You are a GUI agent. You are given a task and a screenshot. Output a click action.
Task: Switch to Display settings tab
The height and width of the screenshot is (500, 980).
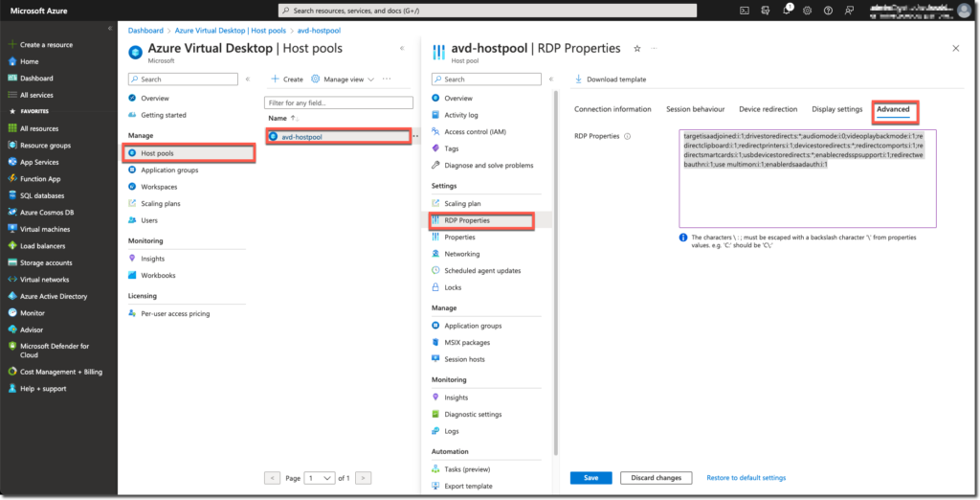point(836,109)
